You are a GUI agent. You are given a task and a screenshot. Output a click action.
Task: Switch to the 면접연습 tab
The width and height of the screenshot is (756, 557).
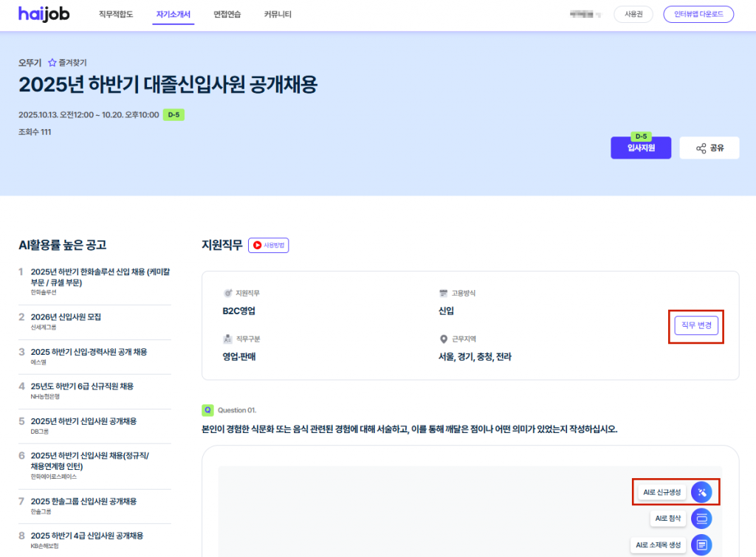coord(227,15)
